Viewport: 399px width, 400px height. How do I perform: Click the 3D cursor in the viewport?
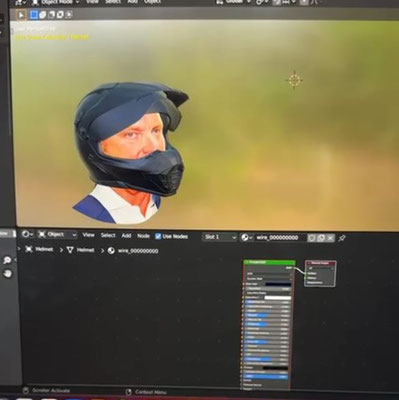pos(294,80)
